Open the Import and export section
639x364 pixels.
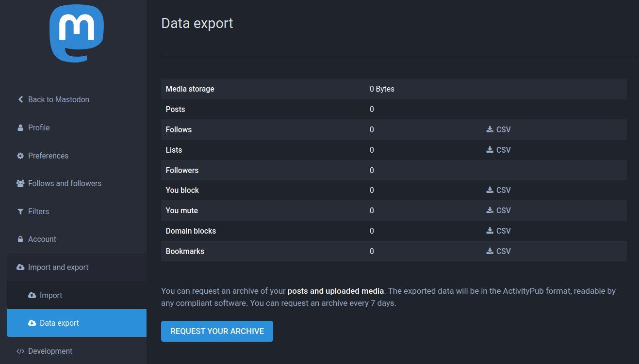tap(58, 267)
